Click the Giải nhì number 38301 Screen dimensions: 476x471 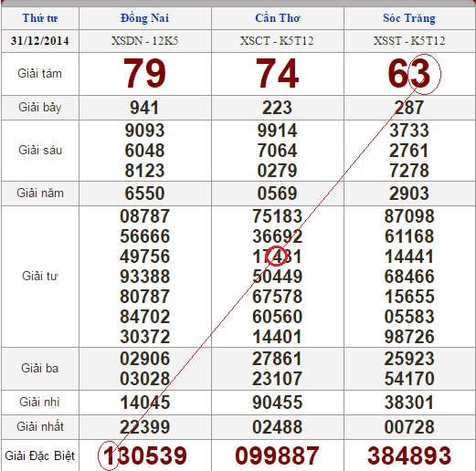click(x=409, y=403)
